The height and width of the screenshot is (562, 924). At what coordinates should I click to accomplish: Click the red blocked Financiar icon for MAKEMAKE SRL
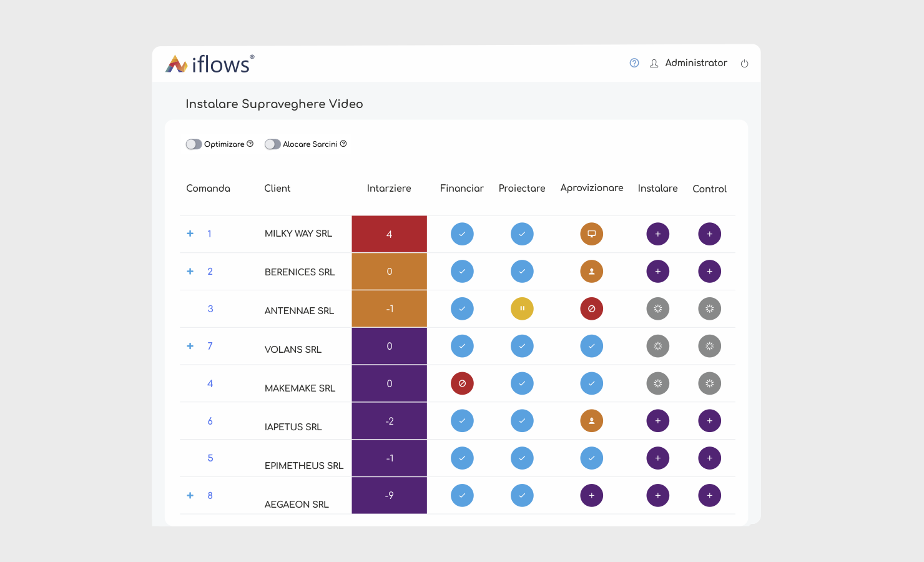pyautogui.click(x=462, y=383)
